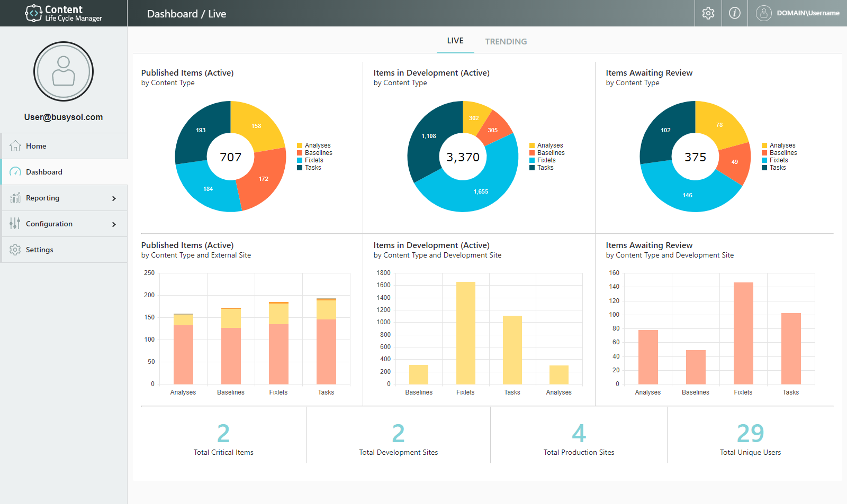Image resolution: width=847 pixels, height=504 pixels.
Task: Click the info icon in top bar
Action: tap(734, 13)
